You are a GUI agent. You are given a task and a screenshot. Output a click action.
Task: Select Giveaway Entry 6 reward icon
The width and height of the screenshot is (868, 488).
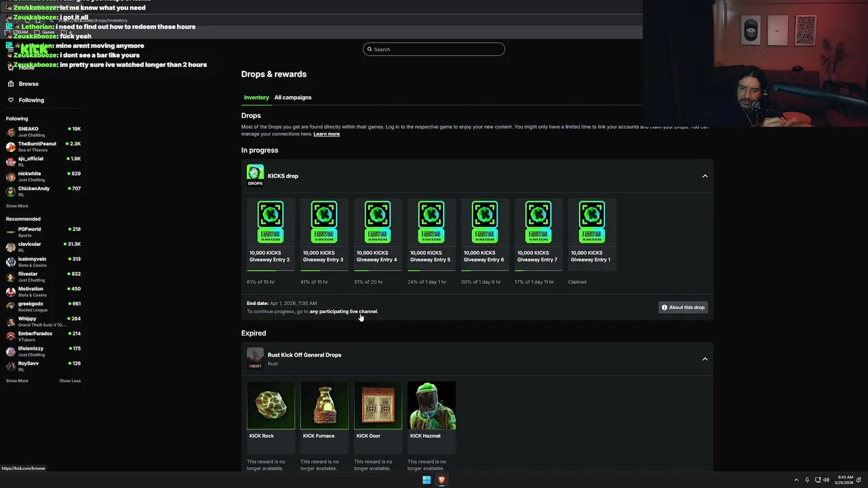[485, 222]
